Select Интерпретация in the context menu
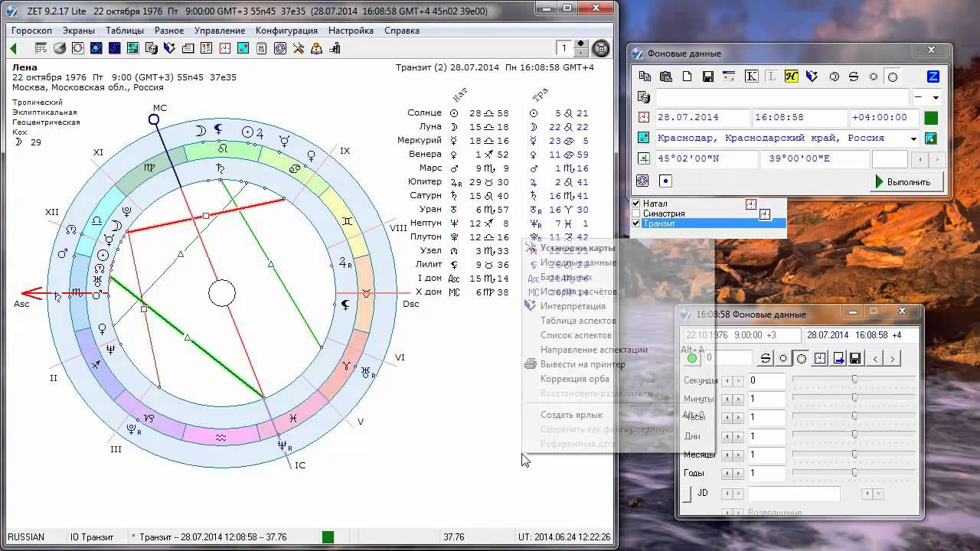Screen dimensions: 980x551 coord(573,306)
